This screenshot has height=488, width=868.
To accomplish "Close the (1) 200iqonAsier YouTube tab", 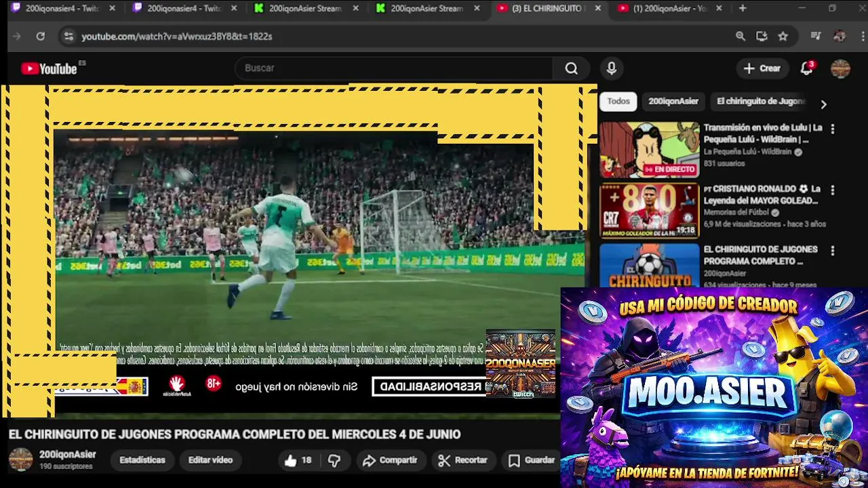I will [719, 8].
